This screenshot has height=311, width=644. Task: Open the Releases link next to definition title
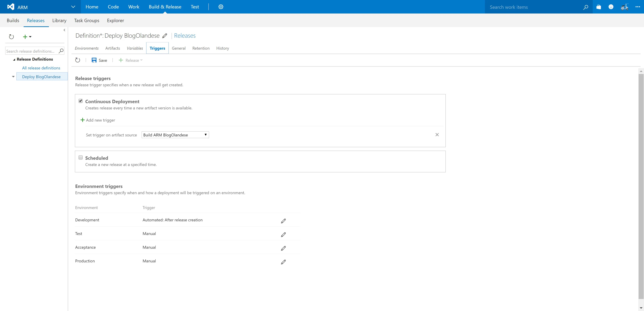[x=185, y=36]
